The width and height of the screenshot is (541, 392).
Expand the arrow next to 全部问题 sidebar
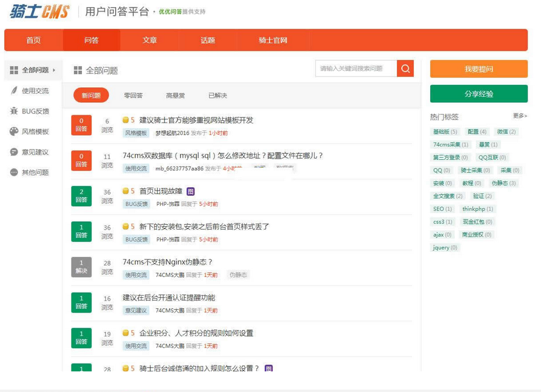[x=54, y=70]
